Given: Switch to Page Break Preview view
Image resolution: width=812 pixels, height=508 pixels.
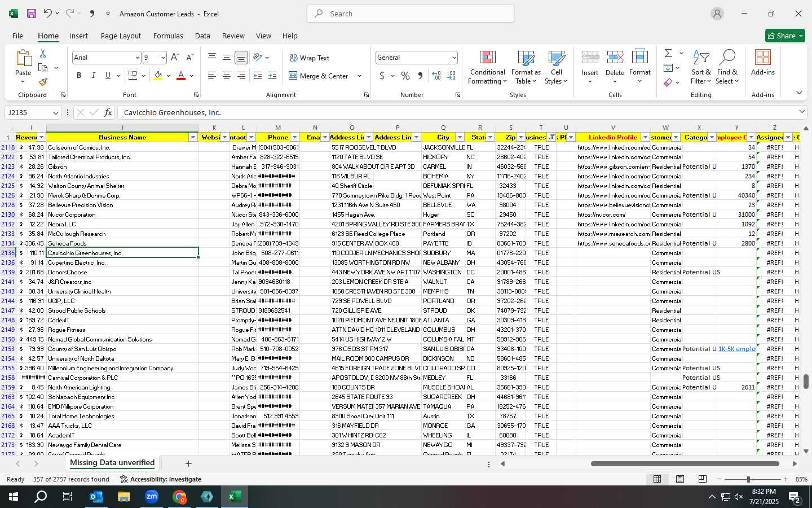Looking at the screenshot, I should tap(702, 479).
